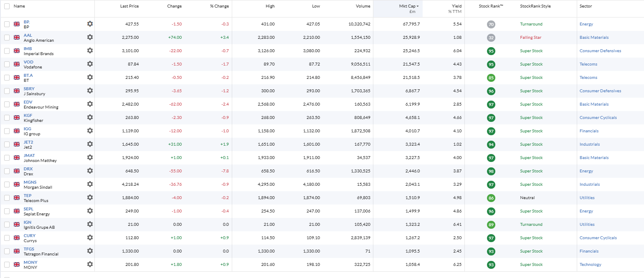This screenshot has height=278, width=644.
Task: Click the Technology sector link for MONY
Action: click(590, 265)
